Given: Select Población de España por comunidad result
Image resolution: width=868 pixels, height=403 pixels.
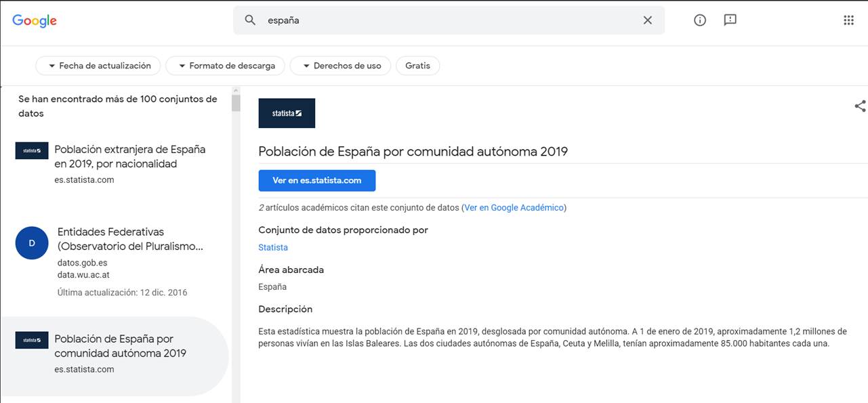Looking at the screenshot, I should [x=120, y=346].
